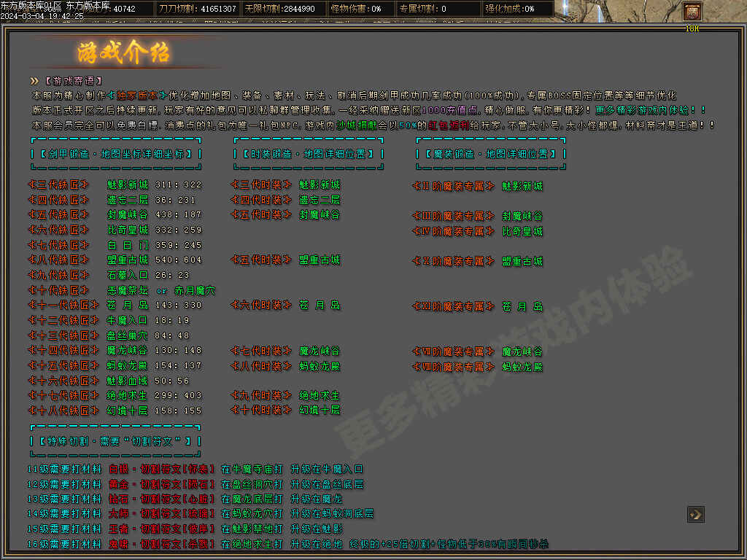Select the 六代铁匠 link

click(58, 230)
